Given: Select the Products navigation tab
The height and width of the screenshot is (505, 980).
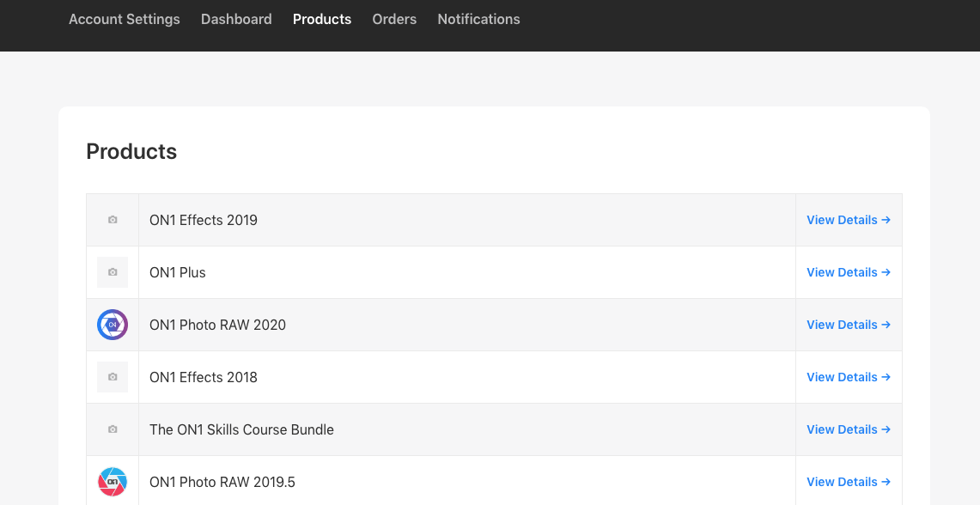Looking at the screenshot, I should tap(322, 19).
